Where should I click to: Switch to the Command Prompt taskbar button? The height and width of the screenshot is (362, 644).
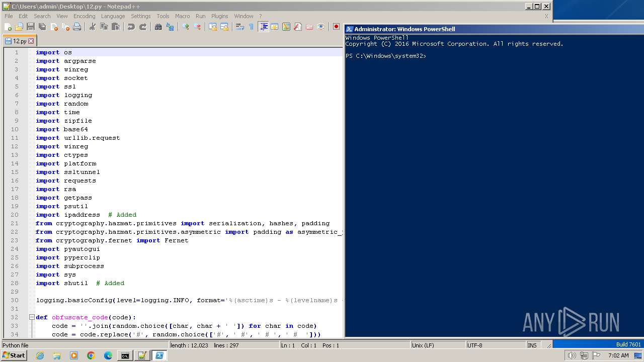(x=125, y=355)
